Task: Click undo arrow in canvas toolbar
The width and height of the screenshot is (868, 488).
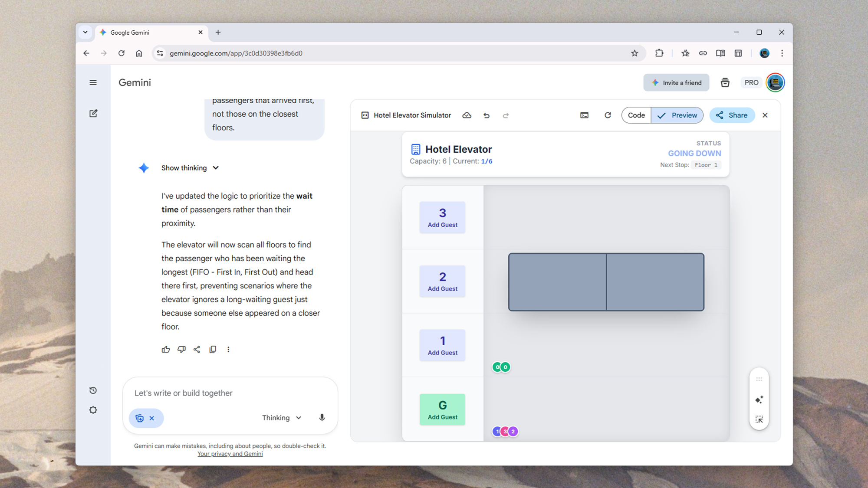Action: coord(487,115)
